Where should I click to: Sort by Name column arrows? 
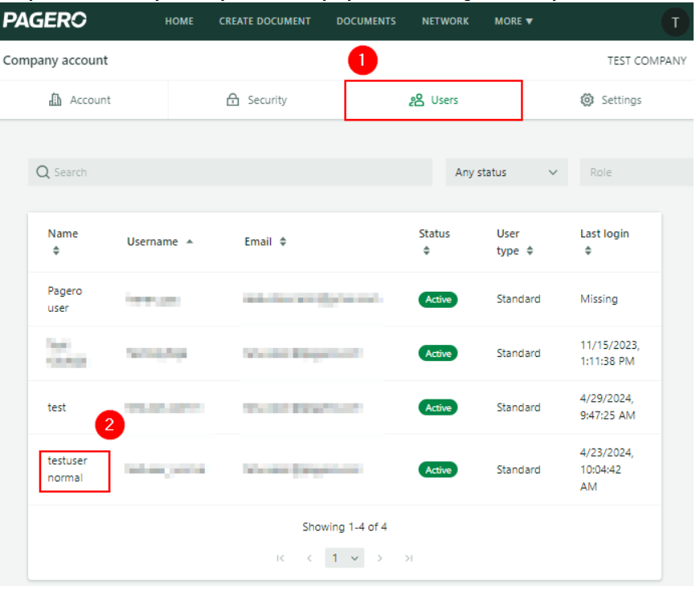click(55, 251)
